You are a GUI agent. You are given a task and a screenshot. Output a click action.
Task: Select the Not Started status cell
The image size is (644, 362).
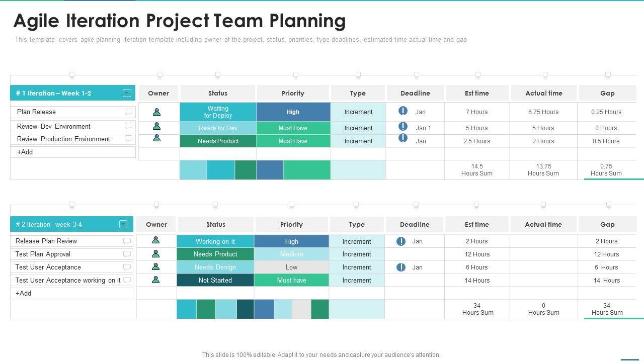215,280
